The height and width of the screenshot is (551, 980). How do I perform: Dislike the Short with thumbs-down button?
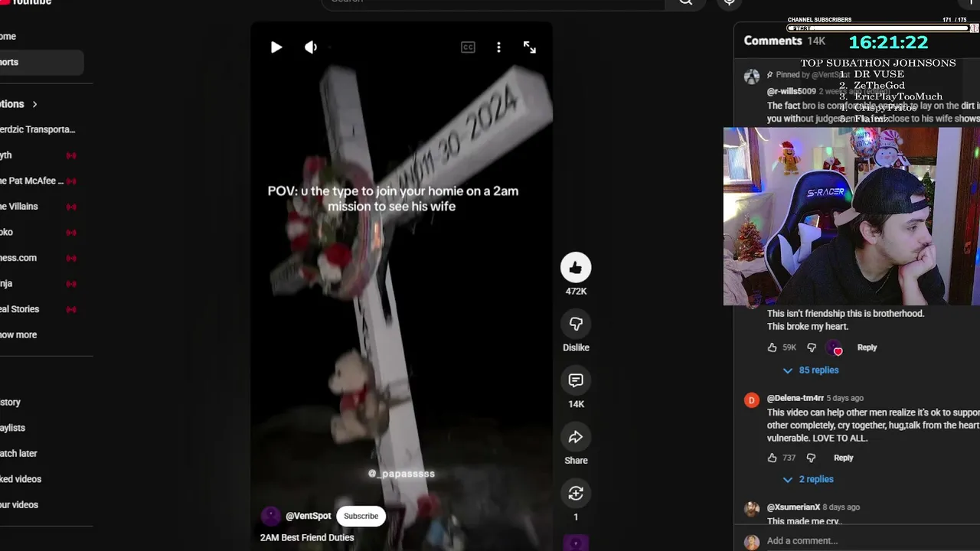pyautogui.click(x=576, y=324)
